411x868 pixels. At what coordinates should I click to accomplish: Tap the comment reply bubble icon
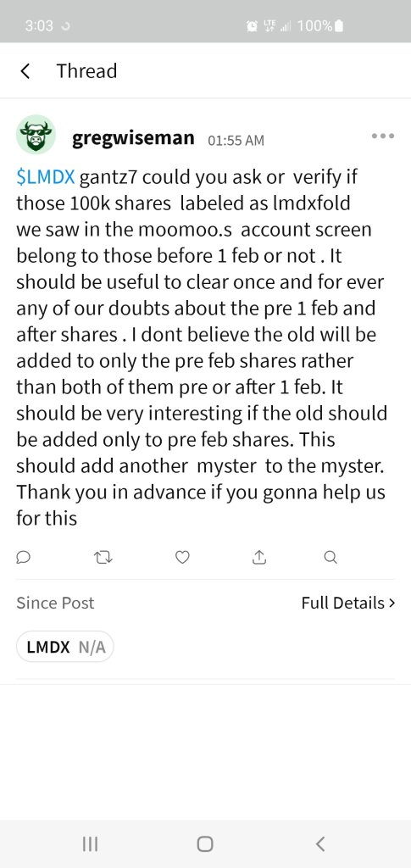[x=23, y=558]
